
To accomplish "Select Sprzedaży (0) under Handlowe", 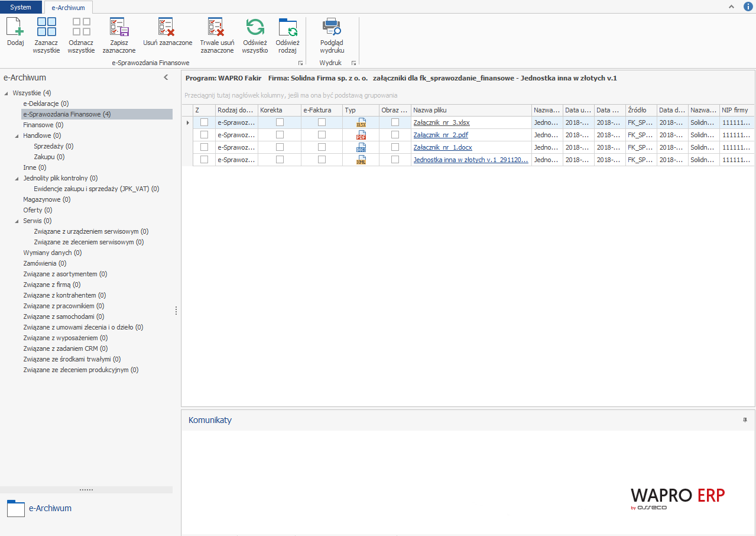I will coord(54,146).
